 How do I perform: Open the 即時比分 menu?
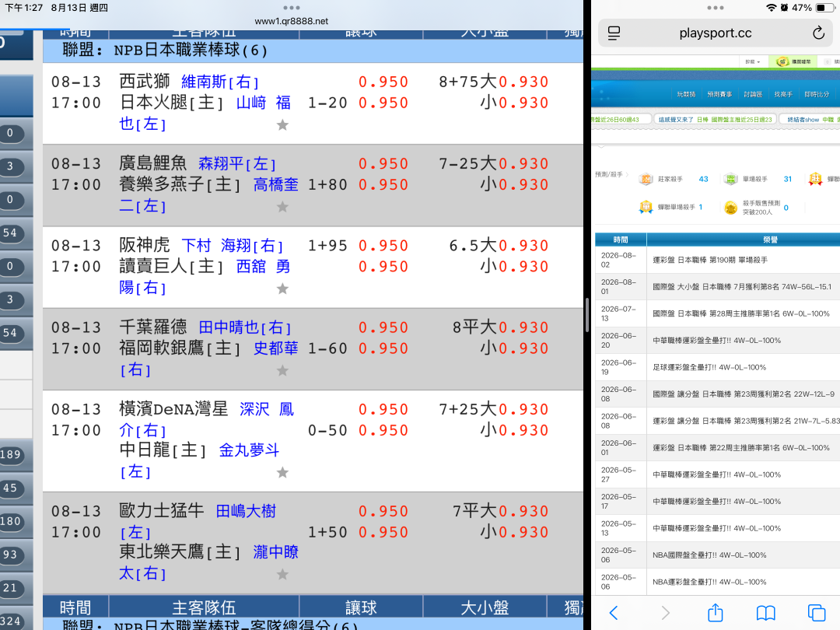click(x=817, y=94)
